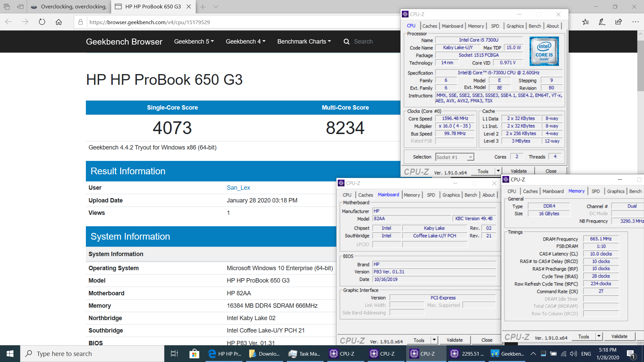Expand the Benchmark Charts dropdown

click(304, 42)
